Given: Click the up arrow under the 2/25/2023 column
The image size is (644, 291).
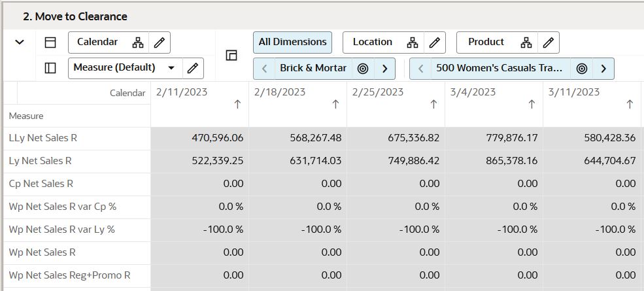Looking at the screenshot, I should [x=433, y=105].
